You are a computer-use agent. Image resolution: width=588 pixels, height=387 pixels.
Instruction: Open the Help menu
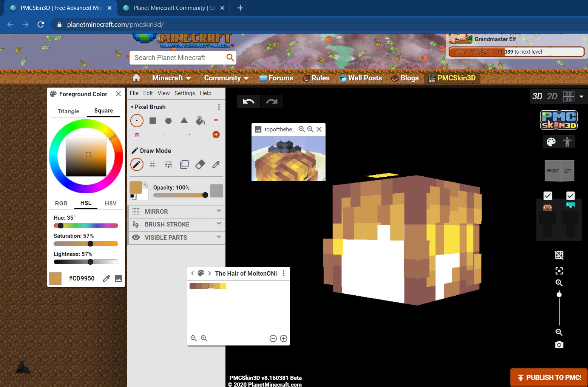tap(206, 93)
